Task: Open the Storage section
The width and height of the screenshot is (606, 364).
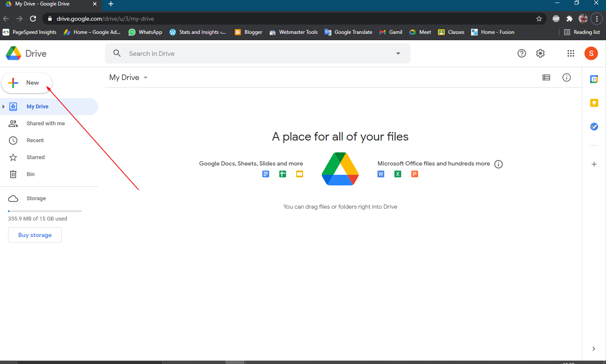Action: (x=36, y=199)
